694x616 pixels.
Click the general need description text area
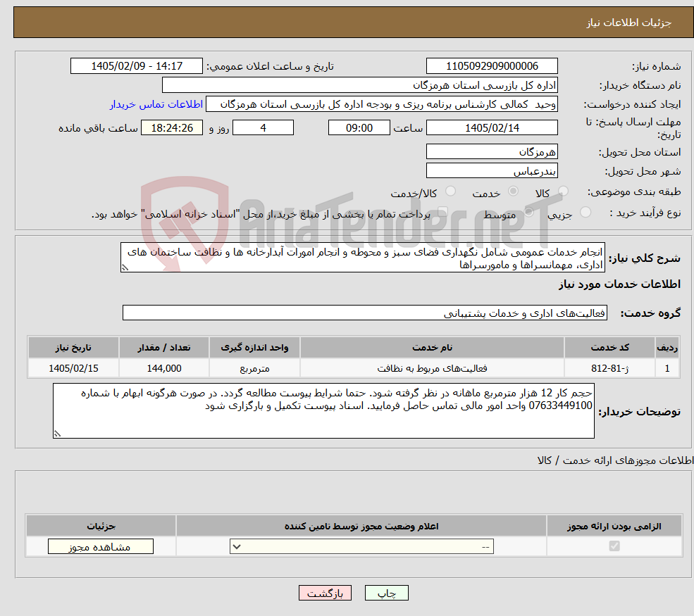pyautogui.click(x=362, y=258)
